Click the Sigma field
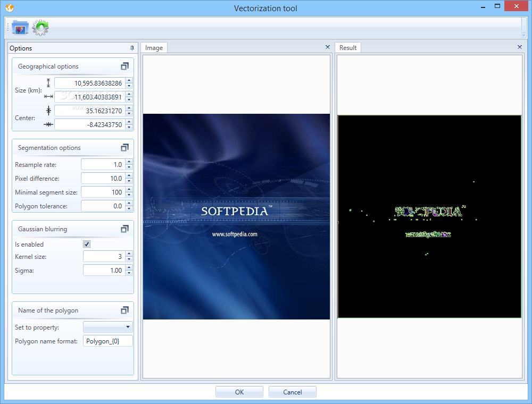This screenshot has width=532, height=404. tap(104, 271)
